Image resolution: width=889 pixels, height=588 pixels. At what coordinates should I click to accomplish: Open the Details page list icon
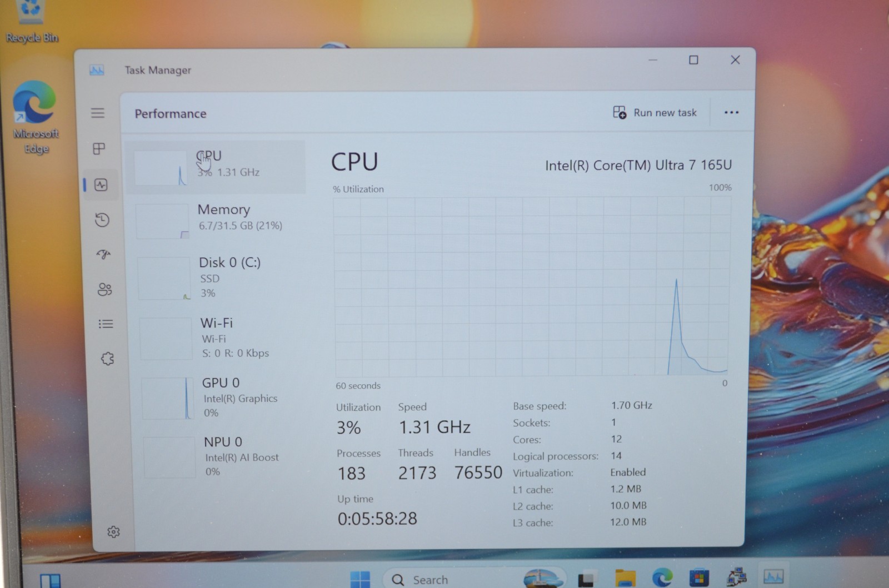pos(106,324)
